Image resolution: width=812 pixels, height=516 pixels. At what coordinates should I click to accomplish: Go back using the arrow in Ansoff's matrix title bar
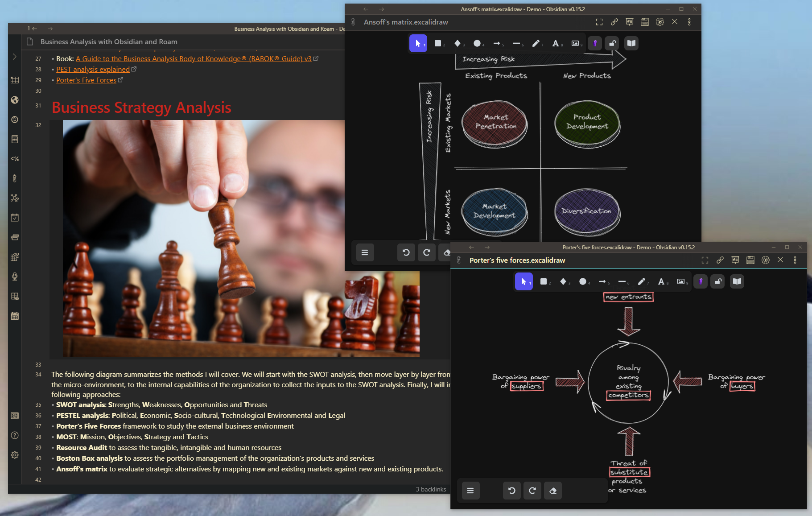(366, 9)
